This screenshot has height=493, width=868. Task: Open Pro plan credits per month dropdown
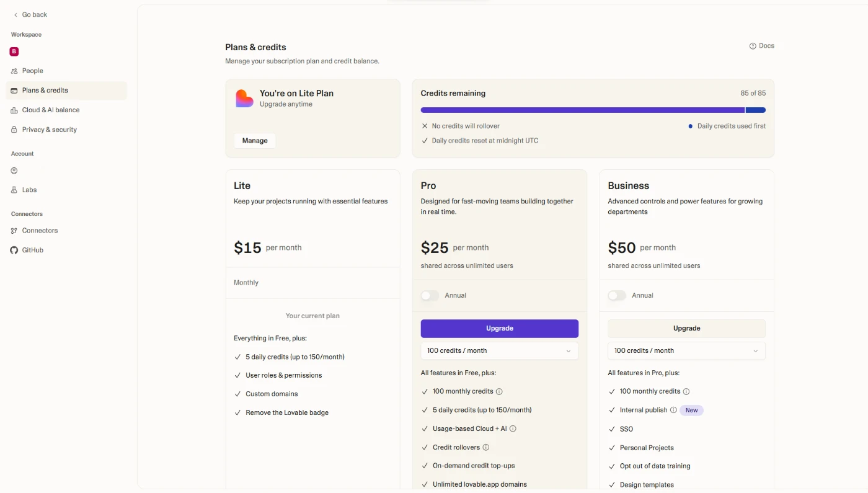tap(499, 350)
